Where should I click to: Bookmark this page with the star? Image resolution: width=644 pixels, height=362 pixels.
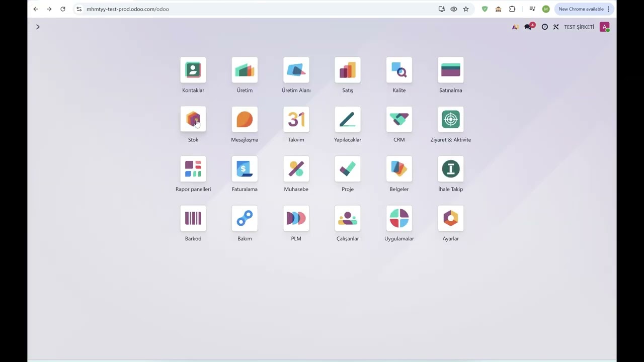(x=466, y=9)
